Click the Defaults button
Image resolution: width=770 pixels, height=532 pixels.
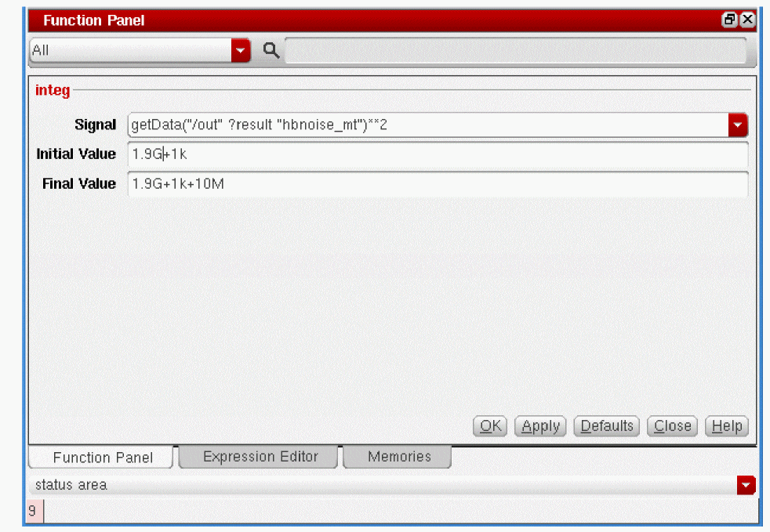coord(606,426)
